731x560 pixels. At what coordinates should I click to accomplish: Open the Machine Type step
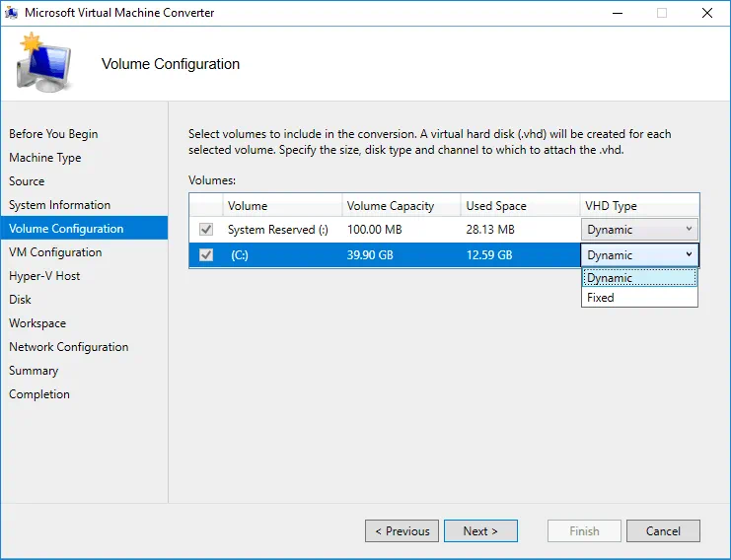click(x=45, y=158)
